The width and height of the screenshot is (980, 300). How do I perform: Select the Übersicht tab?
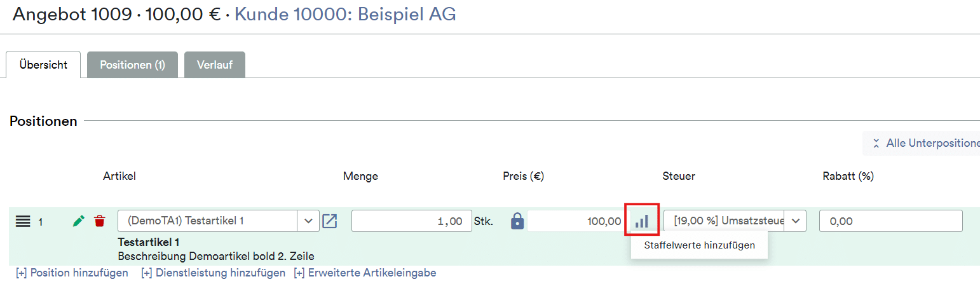43,65
